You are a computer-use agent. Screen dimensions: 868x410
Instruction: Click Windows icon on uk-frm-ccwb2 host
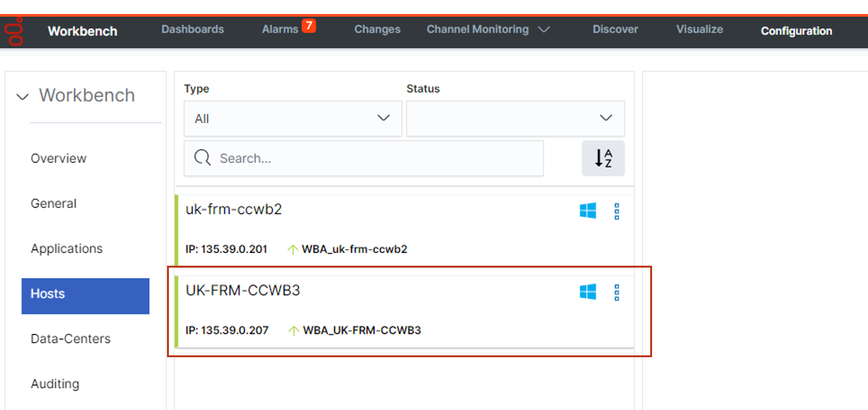[588, 211]
